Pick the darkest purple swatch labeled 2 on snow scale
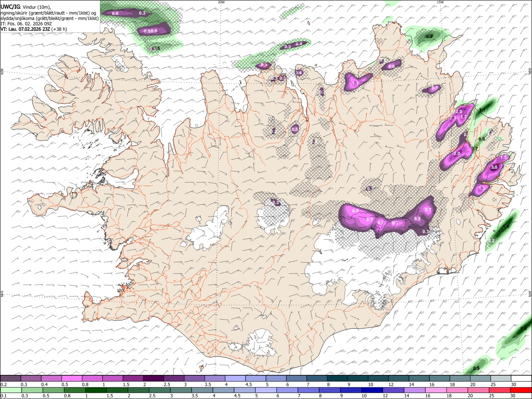 click(153, 379)
